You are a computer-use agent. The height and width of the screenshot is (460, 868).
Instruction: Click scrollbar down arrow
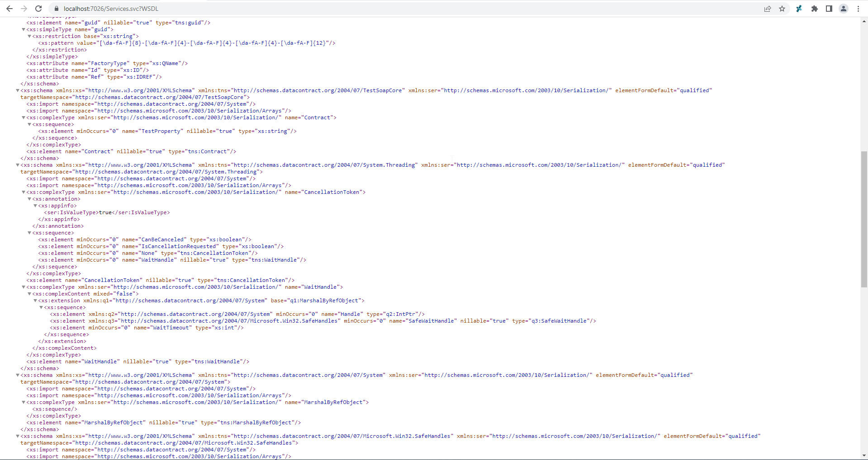coord(864,456)
